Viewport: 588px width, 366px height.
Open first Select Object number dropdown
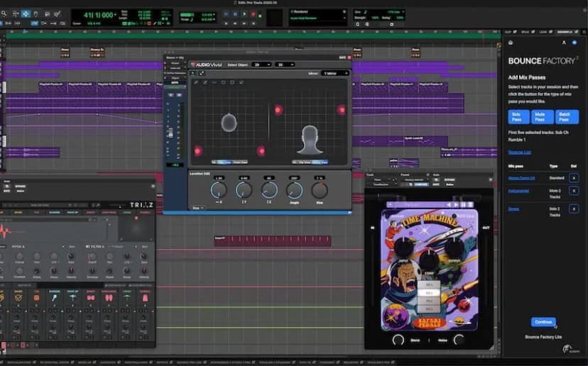[261, 65]
